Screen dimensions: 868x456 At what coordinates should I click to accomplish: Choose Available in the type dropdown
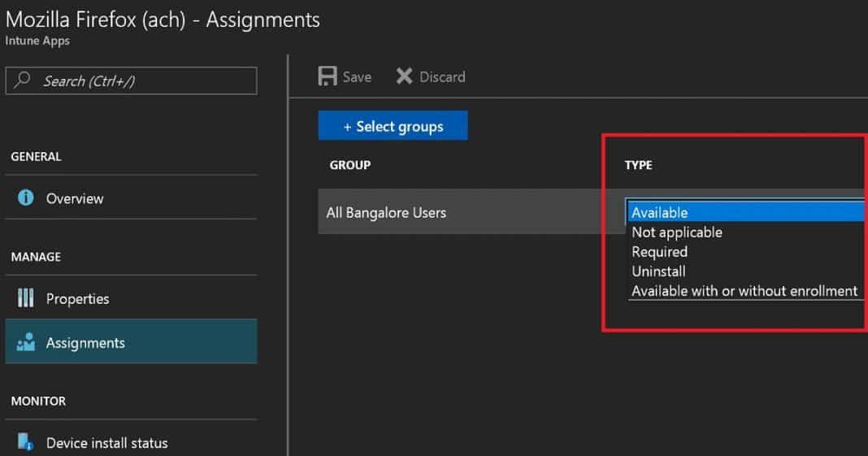tap(745, 212)
